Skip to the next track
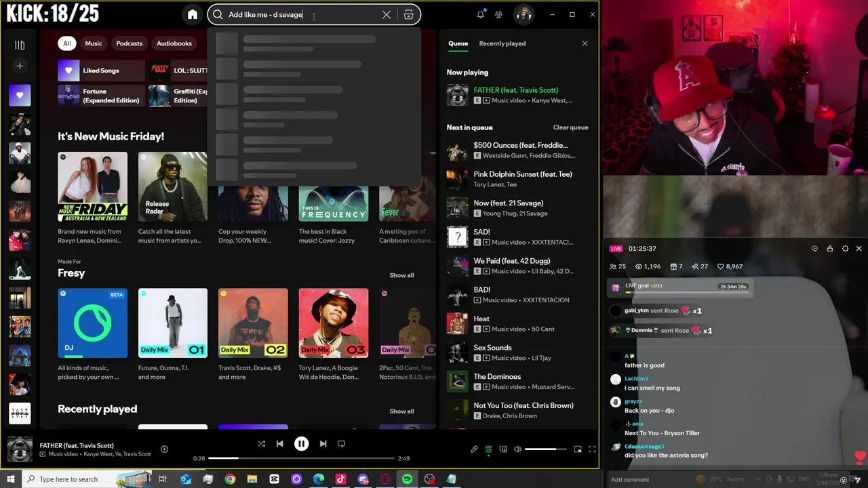This screenshot has width=868, height=488. click(323, 444)
